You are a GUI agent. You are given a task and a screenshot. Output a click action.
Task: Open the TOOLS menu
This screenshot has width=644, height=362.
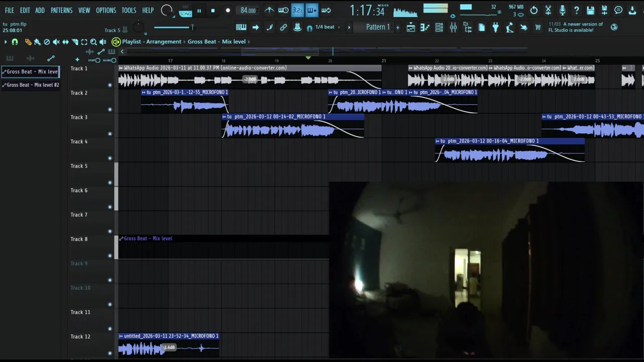(129, 10)
